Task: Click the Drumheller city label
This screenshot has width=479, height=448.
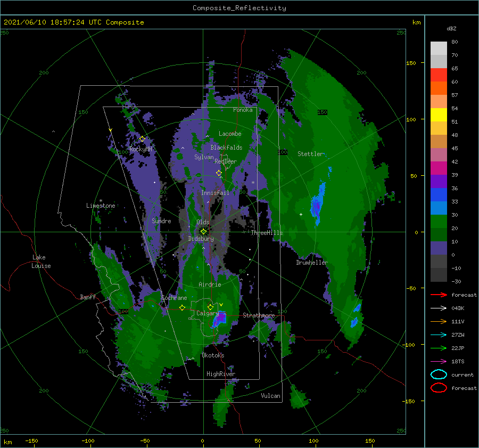Action: [312, 263]
